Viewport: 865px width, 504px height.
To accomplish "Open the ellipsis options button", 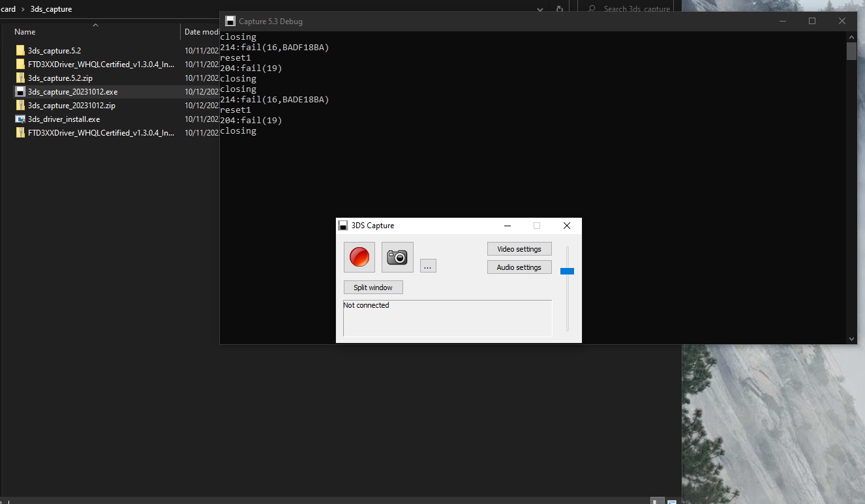I will coord(428,266).
